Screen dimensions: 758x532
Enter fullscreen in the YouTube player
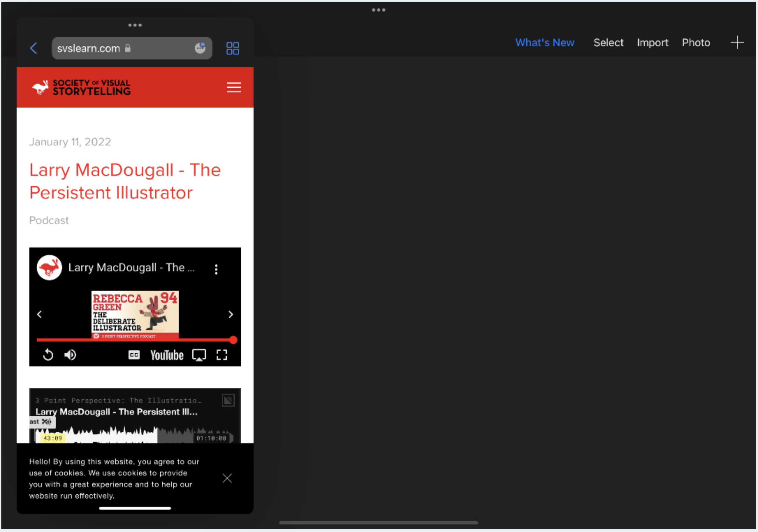[222, 355]
